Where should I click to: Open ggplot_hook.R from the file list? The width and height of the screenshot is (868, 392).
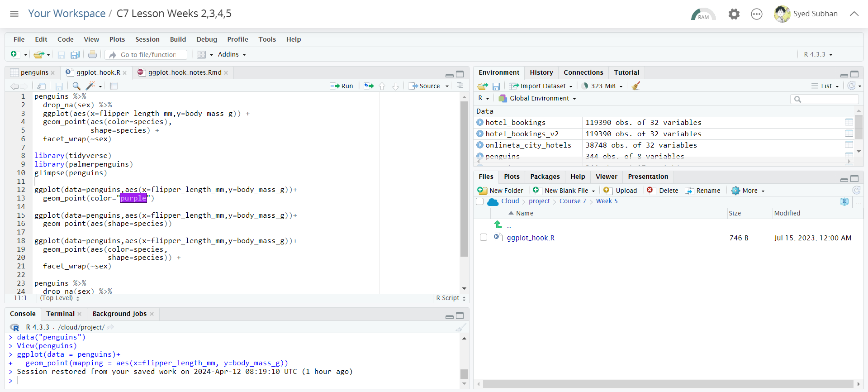coord(531,238)
